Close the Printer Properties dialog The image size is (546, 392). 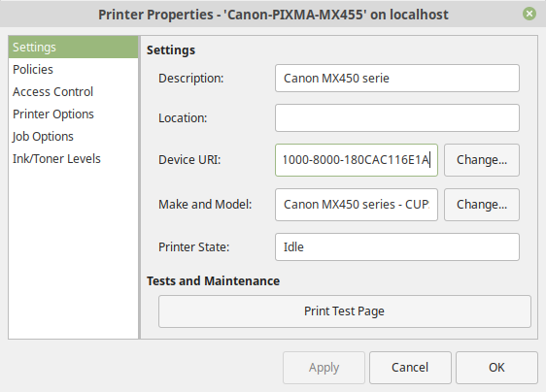point(529,14)
